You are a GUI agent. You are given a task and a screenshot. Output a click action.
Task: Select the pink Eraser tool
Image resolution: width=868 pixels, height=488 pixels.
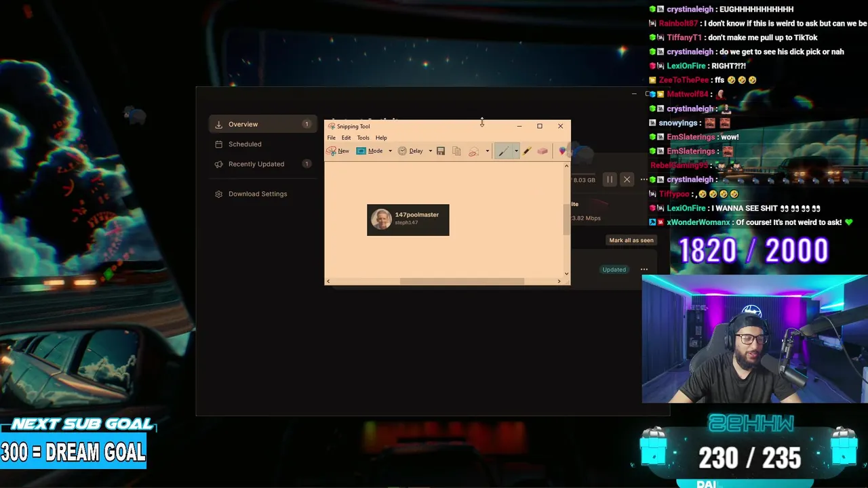coord(542,151)
